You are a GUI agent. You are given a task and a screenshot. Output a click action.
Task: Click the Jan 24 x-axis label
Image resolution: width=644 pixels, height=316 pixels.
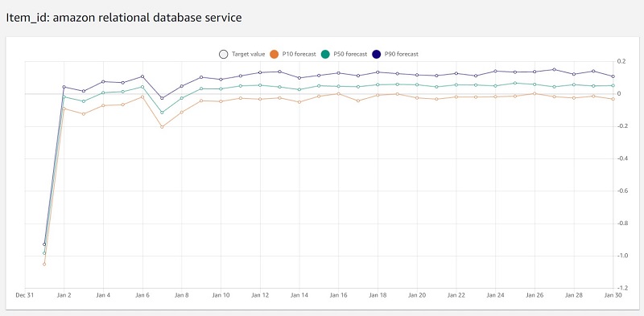pyautogui.click(x=495, y=295)
